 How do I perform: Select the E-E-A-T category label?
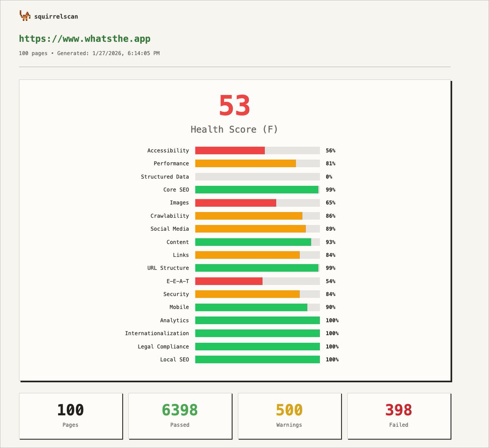coord(178,281)
